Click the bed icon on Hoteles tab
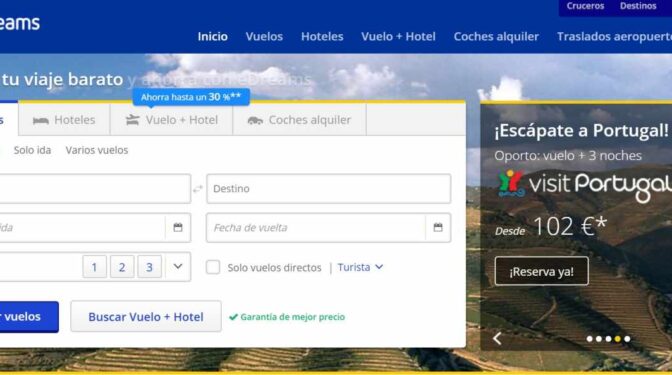Screen dimensions: 672x375 [x=41, y=120]
